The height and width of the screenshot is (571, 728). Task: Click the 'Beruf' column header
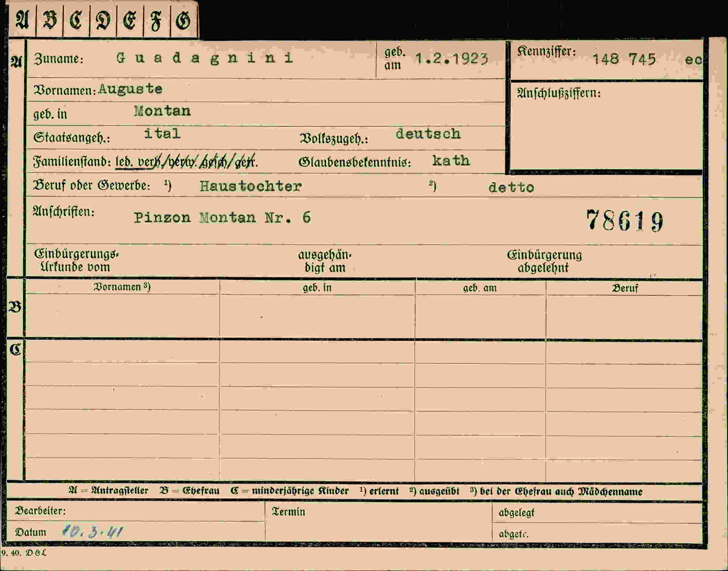[625, 288]
